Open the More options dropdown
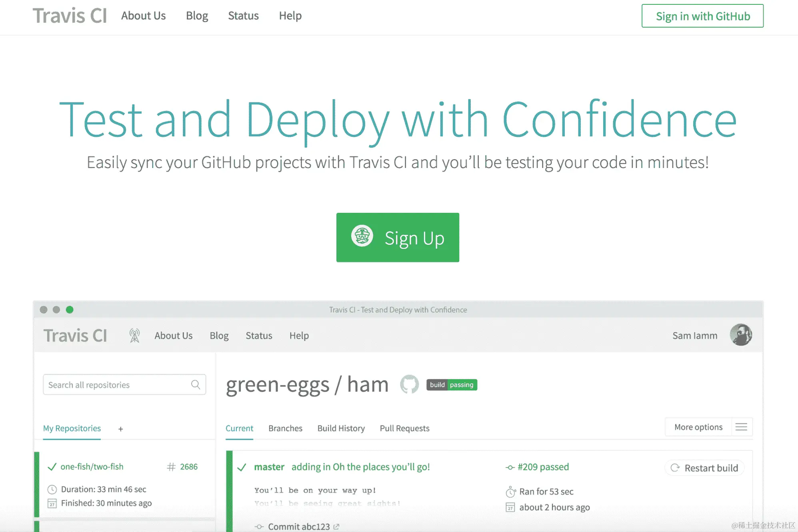Viewport: 798px width, 532px height. point(698,427)
